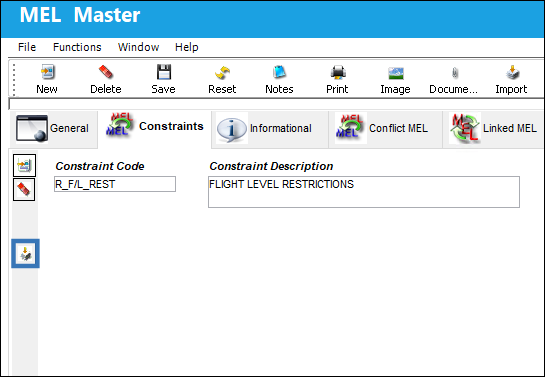
Task: Click the Import toolbar button
Action: coord(511,79)
